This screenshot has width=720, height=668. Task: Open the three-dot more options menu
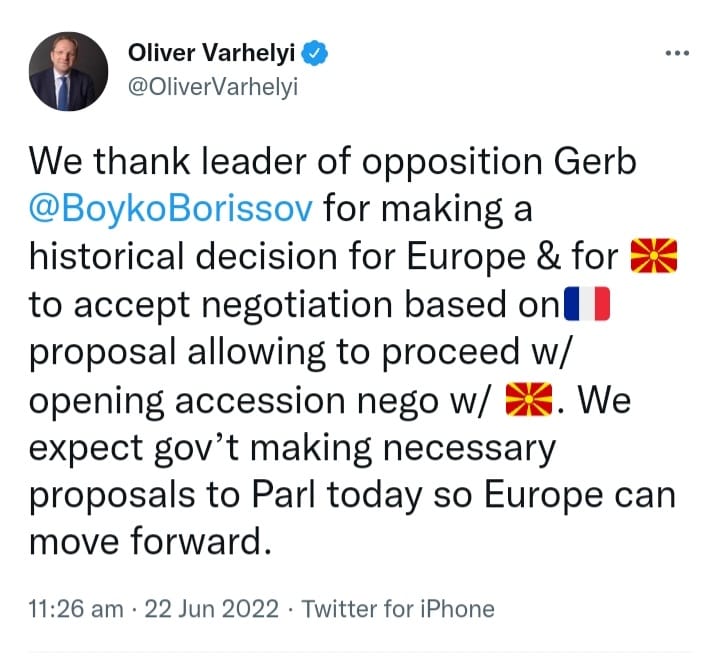coord(678,52)
